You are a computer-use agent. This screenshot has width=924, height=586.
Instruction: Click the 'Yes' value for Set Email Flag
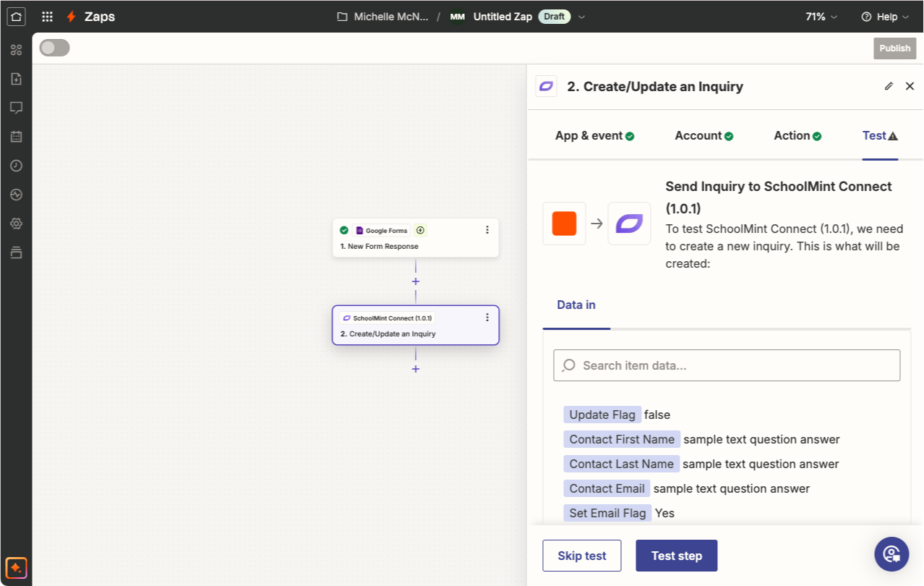click(x=664, y=513)
